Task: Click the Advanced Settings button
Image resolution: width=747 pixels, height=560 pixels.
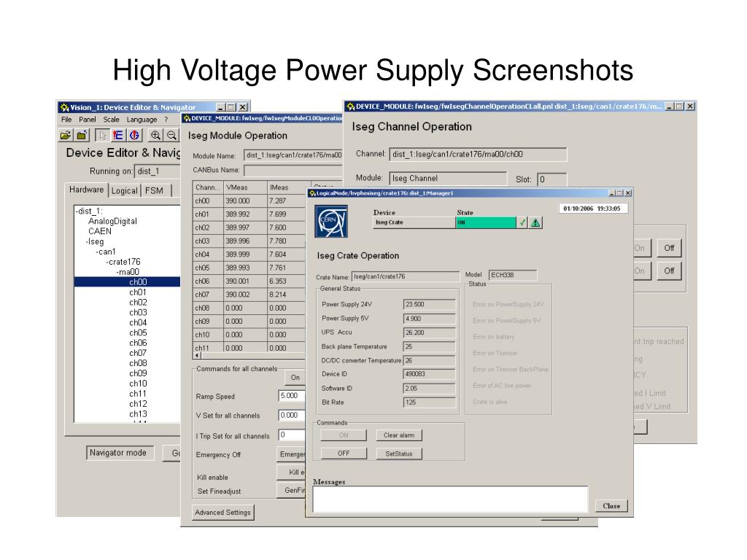Action: point(223,513)
